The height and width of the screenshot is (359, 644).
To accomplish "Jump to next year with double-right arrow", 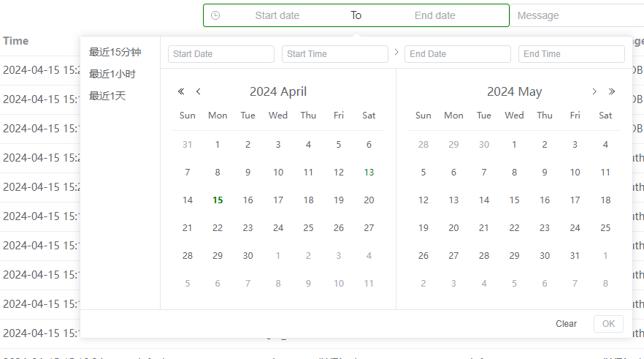I will (612, 91).
